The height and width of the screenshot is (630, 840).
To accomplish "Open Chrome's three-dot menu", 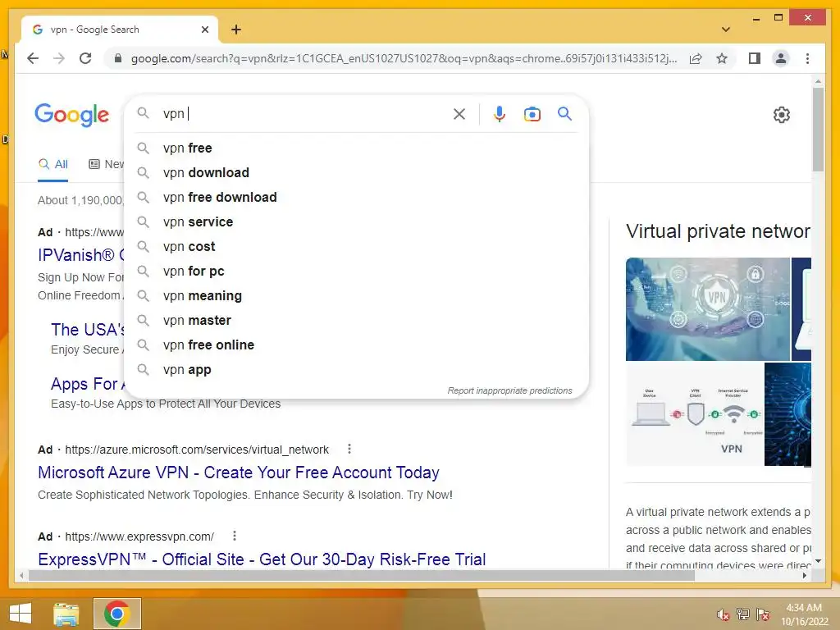I will coord(807,58).
